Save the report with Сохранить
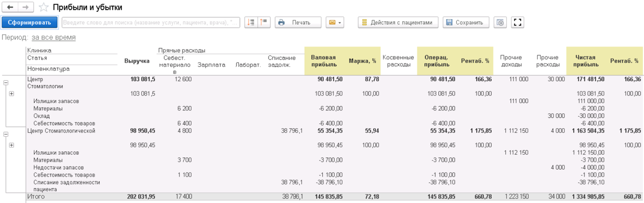644x203 pixels. point(465,22)
